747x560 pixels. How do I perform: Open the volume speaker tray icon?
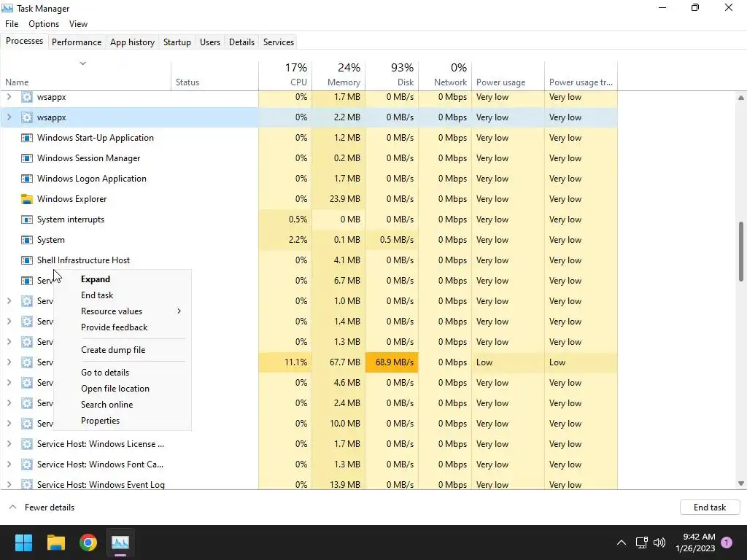pos(659,542)
